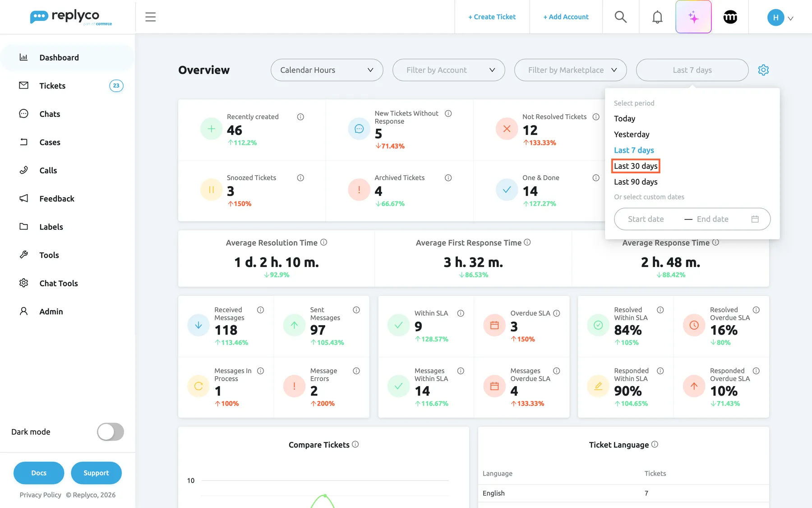Open the Filter by Account dropdown
Screen dimensions: 812x508
pos(448,70)
